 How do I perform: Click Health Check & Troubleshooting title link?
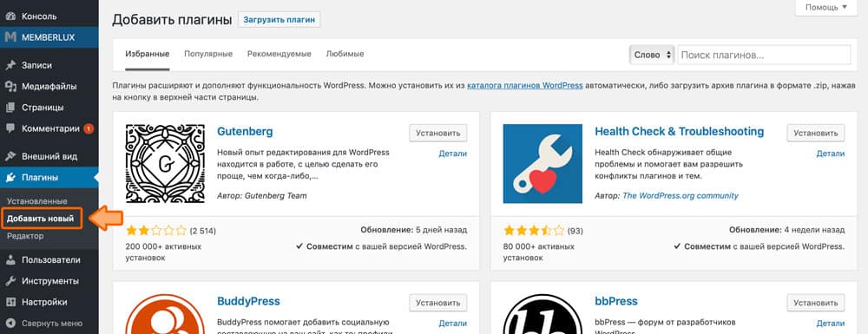click(x=680, y=132)
